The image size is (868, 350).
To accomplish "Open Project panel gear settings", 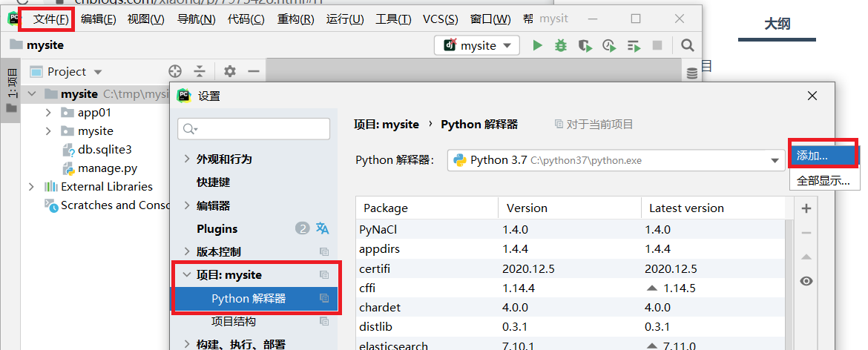I will click(x=229, y=71).
